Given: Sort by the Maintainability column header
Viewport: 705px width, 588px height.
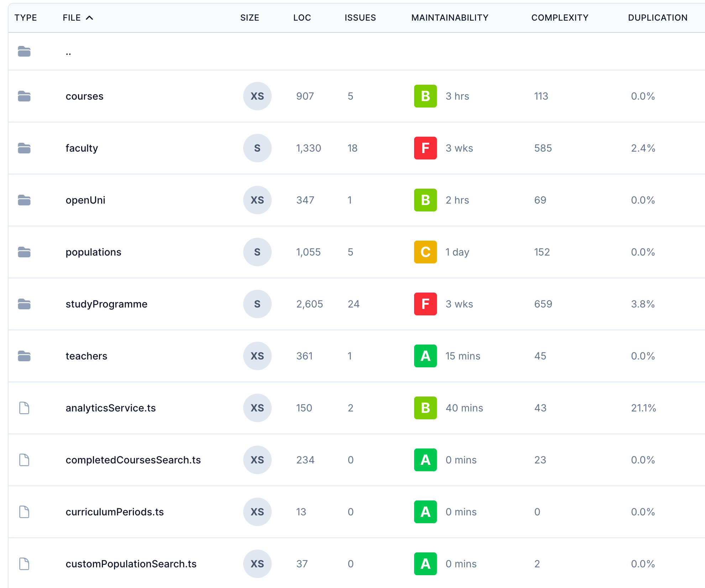Looking at the screenshot, I should pos(450,18).
